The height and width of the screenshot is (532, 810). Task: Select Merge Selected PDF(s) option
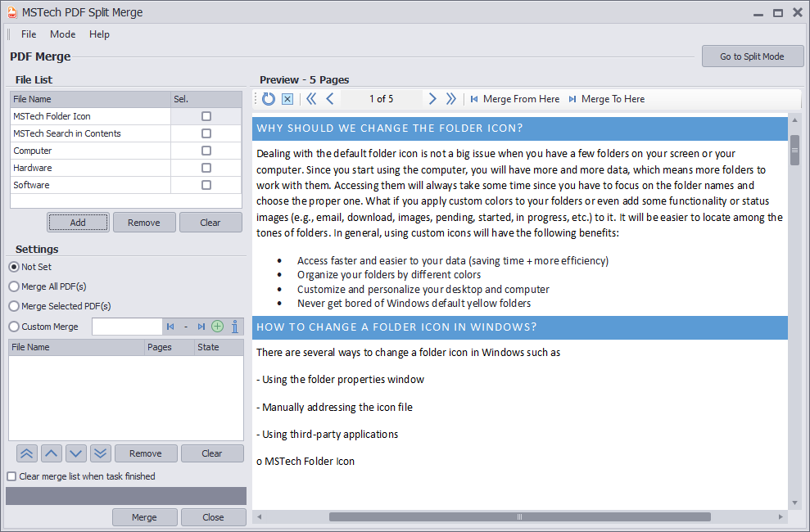coord(14,306)
